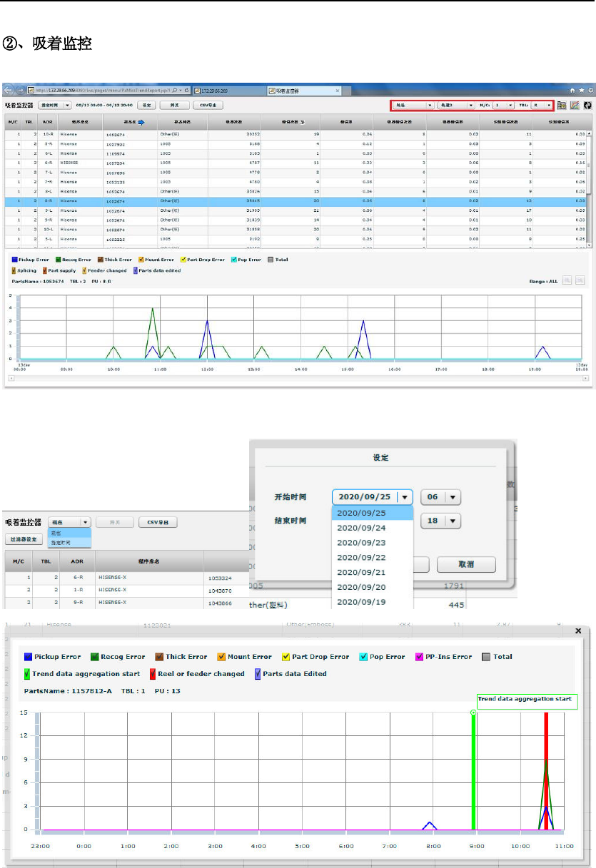The width and height of the screenshot is (596, 868).
Task: Open the end hour dropdown showing 18
Action: click(x=440, y=521)
